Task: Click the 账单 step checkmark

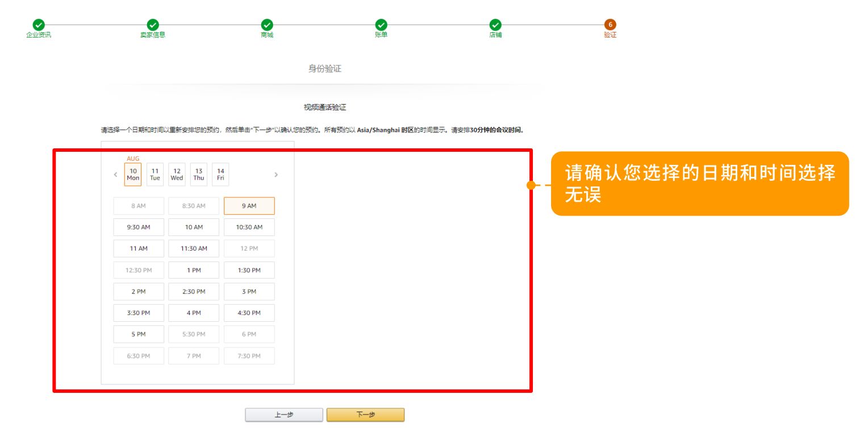Action: point(381,25)
